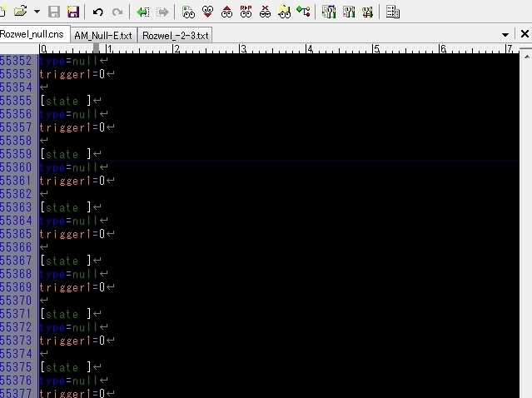Click the gray tag jump forward arrow
532x398 pixels.
click(162, 12)
